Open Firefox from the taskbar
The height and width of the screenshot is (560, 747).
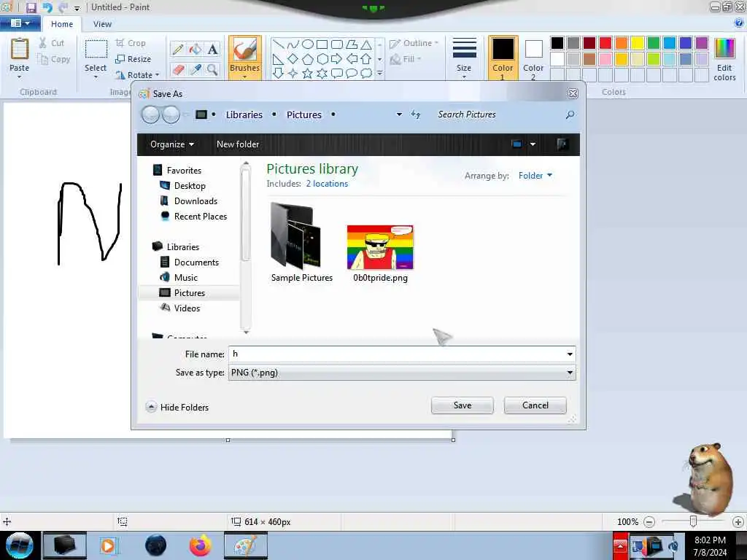pos(200,545)
